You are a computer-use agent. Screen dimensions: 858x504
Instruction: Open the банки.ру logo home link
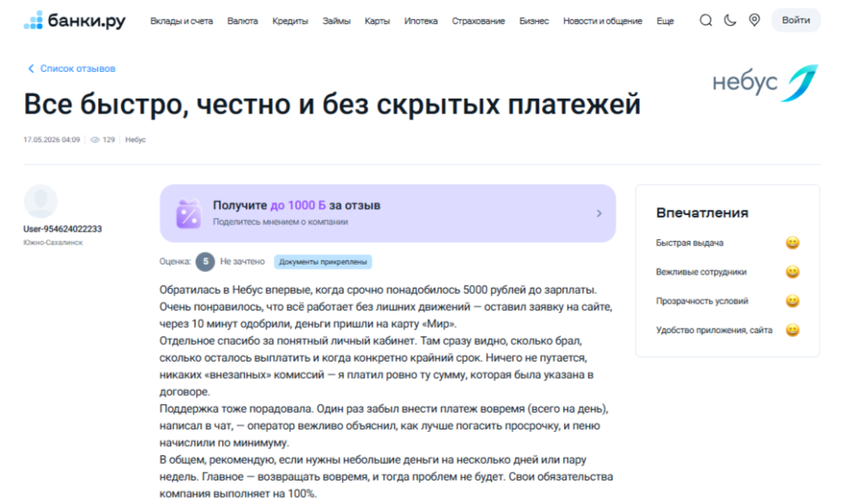(75, 21)
